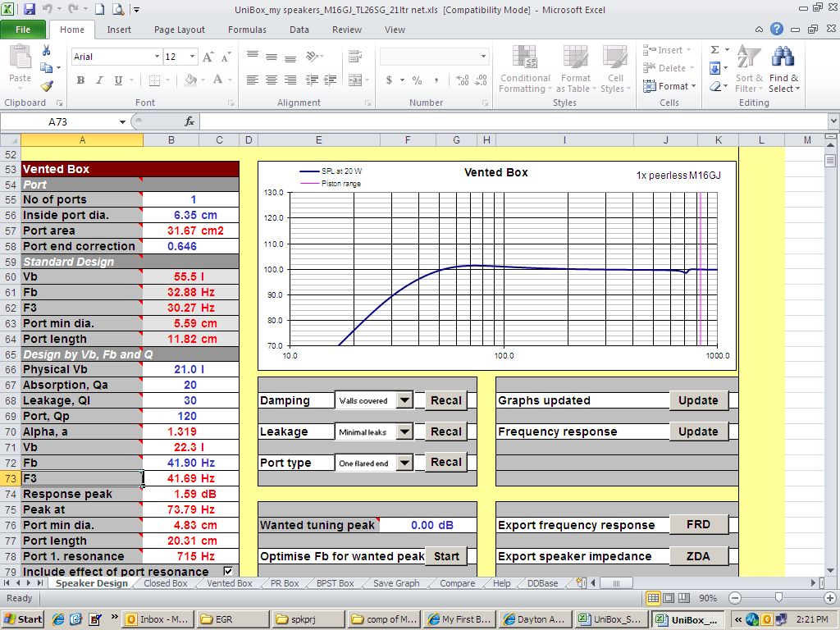Click the Font Color letter A
Viewport: 840px width, 630px height.
click(x=217, y=80)
